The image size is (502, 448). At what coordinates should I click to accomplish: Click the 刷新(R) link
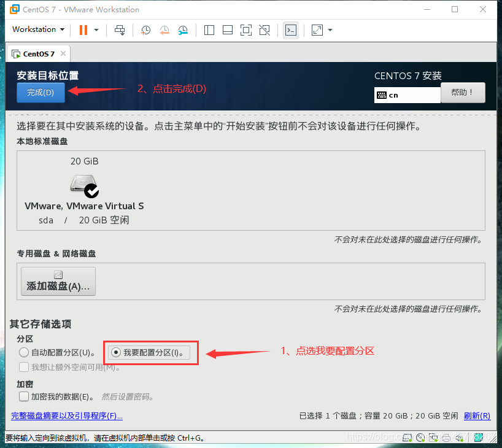[477, 415]
